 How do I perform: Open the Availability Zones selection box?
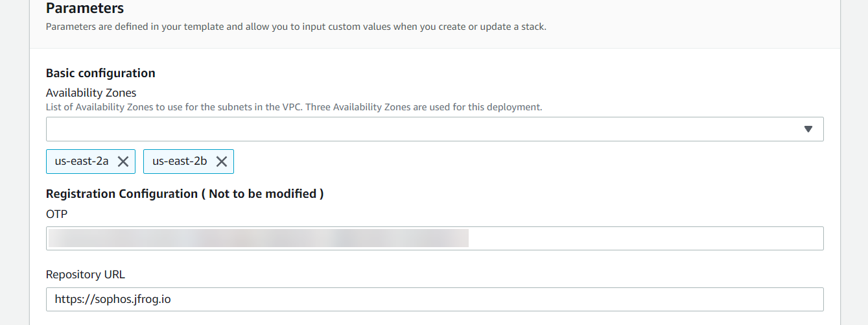point(421,129)
